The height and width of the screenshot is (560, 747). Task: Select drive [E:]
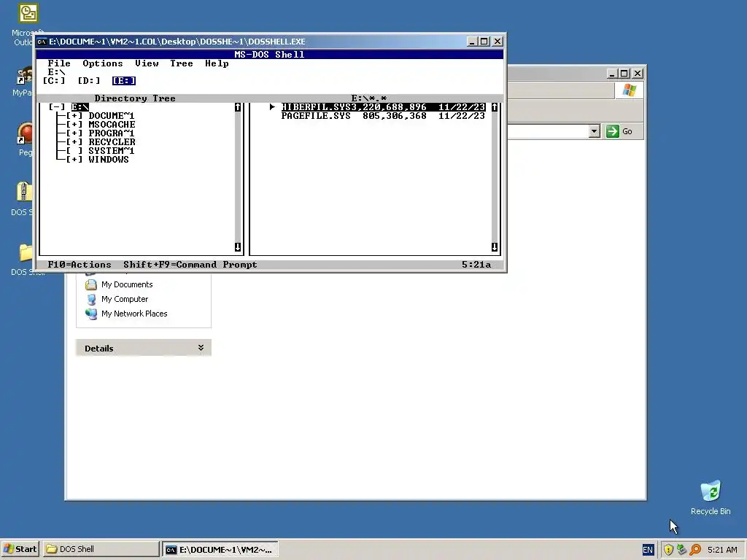pyautogui.click(x=124, y=81)
